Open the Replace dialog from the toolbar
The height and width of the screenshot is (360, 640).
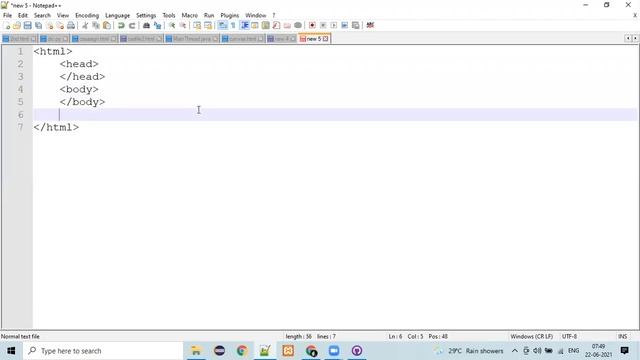[157, 25]
